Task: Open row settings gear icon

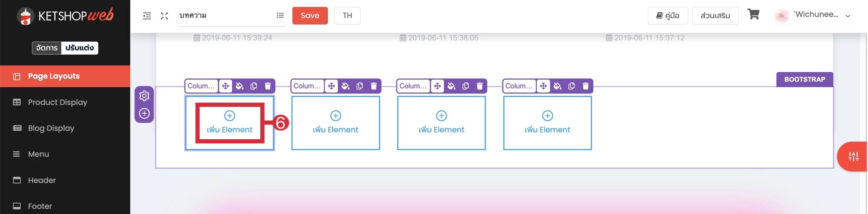Action: tap(144, 96)
